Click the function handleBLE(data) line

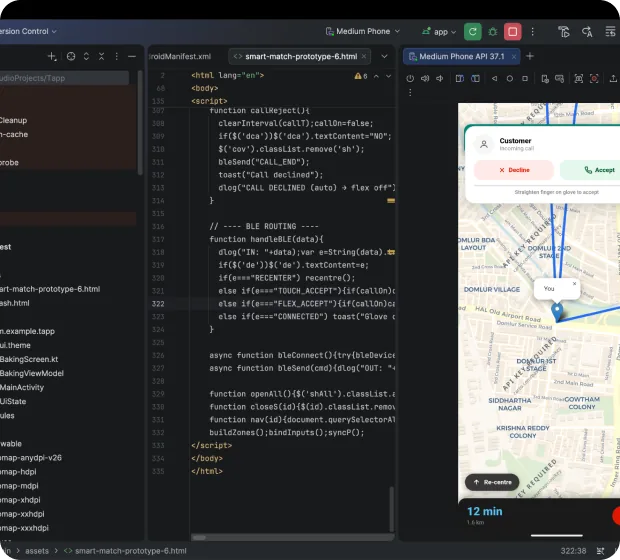pos(266,239)
